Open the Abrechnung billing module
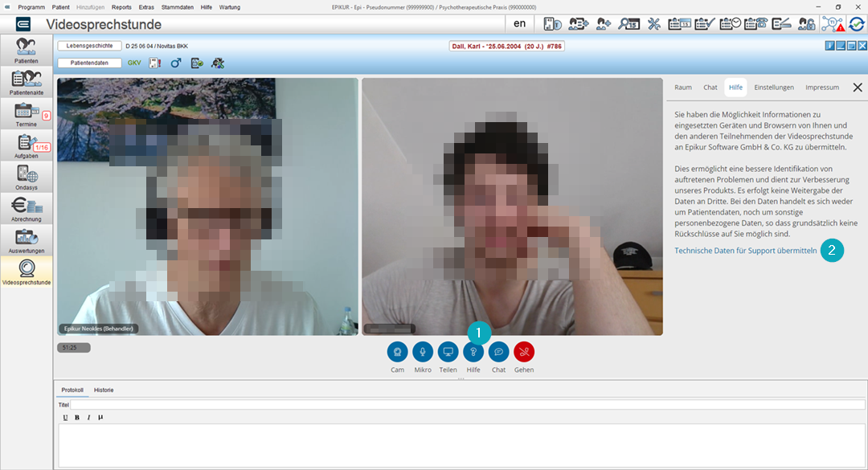Image resolution: width=868 pixels, height=470 pixels. point(27,209)
